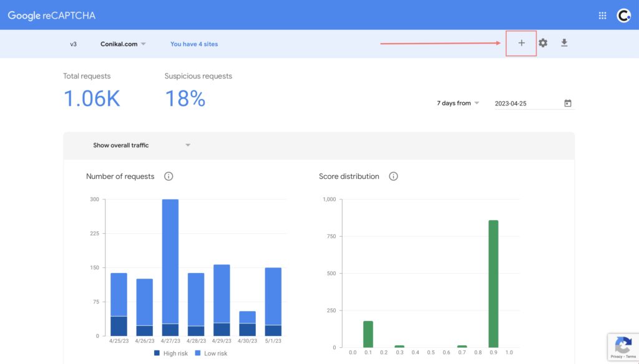This screenshot has width=639, height=364.
Task: Open the calendar date picker icon
Action: [568, 103]
